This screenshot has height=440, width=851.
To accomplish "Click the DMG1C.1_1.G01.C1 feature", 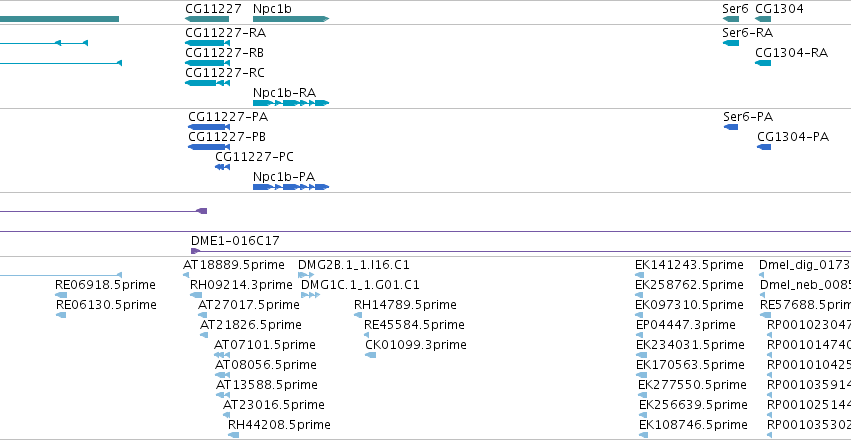I will click(x=310, y=295).
